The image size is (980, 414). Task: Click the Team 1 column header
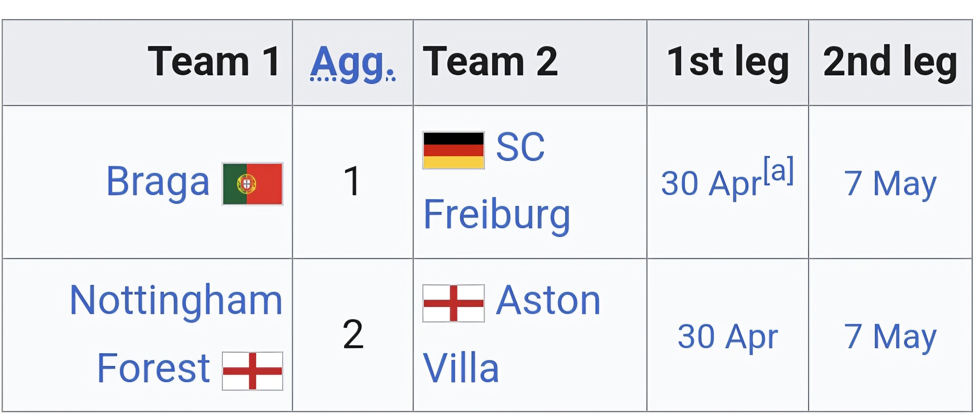213,62
